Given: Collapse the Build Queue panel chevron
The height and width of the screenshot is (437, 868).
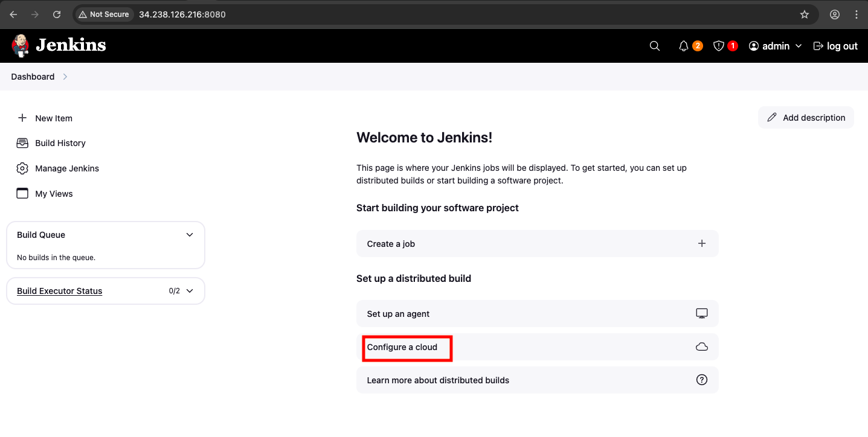Looking at the screenshot, I should (190, 235).
